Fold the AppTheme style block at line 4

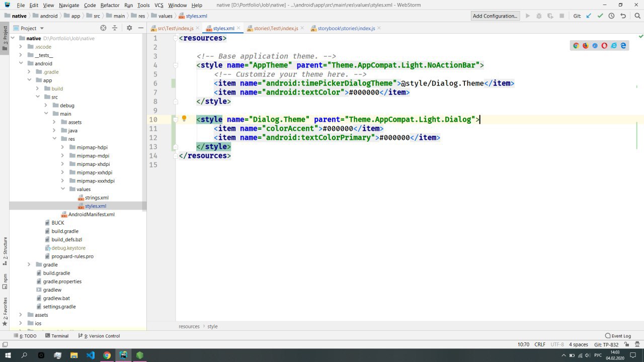tap(176, 65)
